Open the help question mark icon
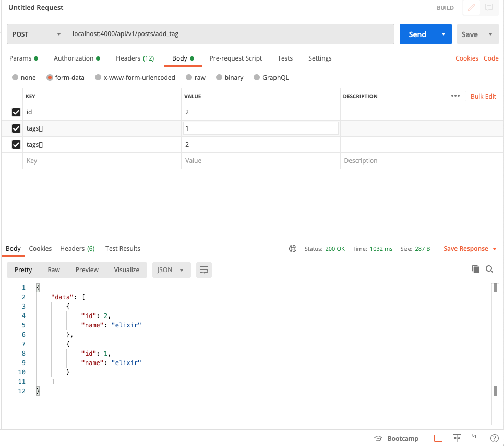 [495, 438]
